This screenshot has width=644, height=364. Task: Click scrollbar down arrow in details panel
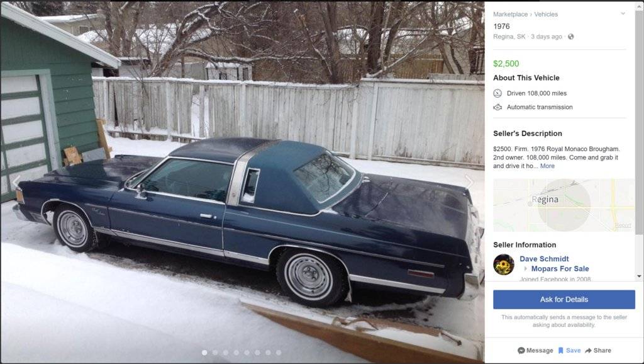(639, 276)
